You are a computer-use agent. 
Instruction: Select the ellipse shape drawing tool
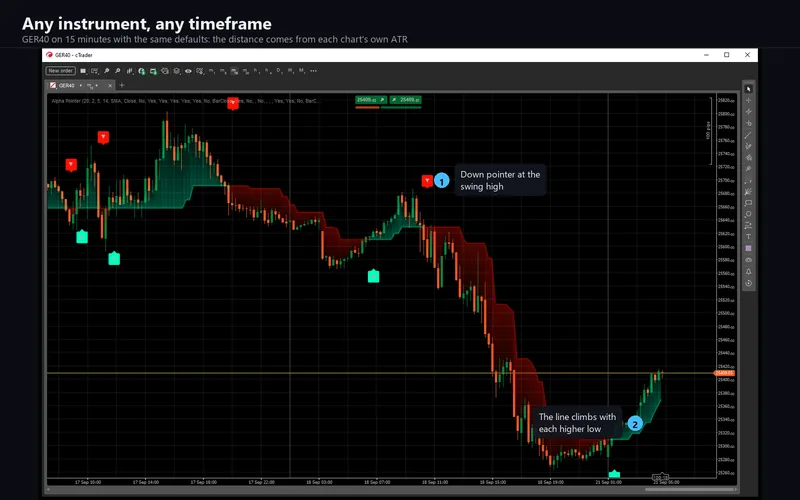[748, 214]
